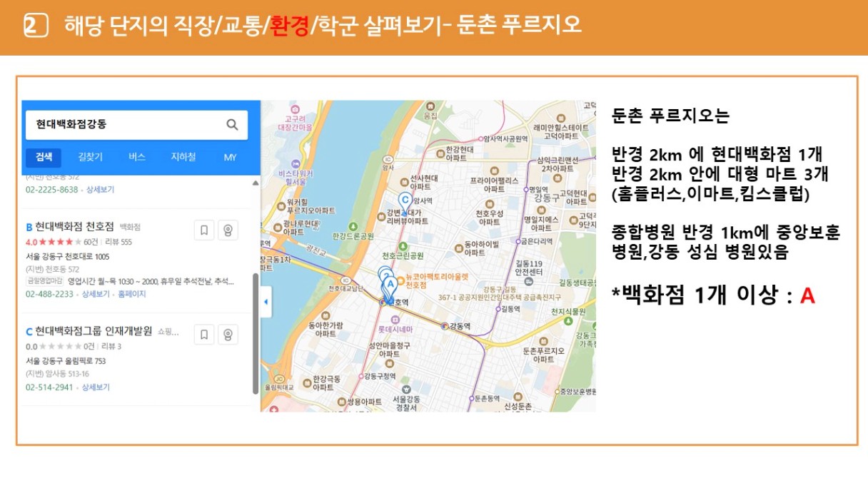
Task: Click the 4.0 star rating for 천호점
Action: coord(54,242)
